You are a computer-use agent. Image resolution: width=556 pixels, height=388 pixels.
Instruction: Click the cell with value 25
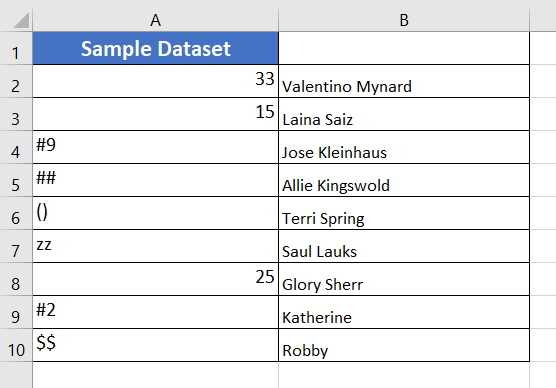155,279
